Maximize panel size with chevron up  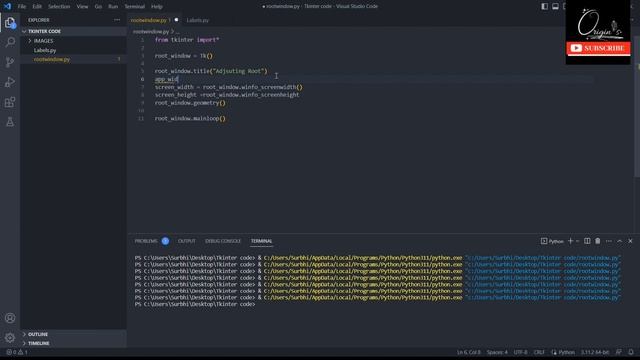(619, 241)
